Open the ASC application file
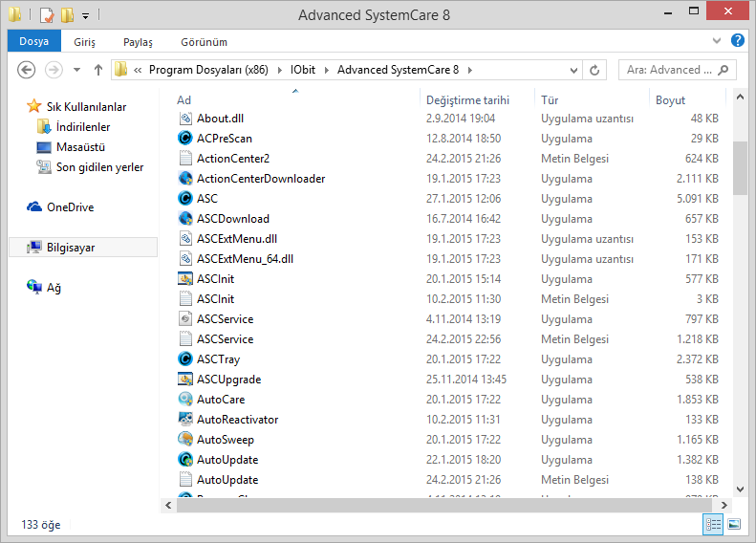The width and height of the screenshot is (756, 543). coord(207,199)
